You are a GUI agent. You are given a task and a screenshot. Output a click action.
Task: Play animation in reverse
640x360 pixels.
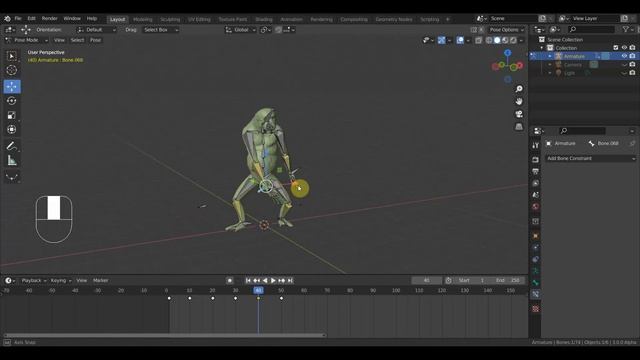coord(265,280)
